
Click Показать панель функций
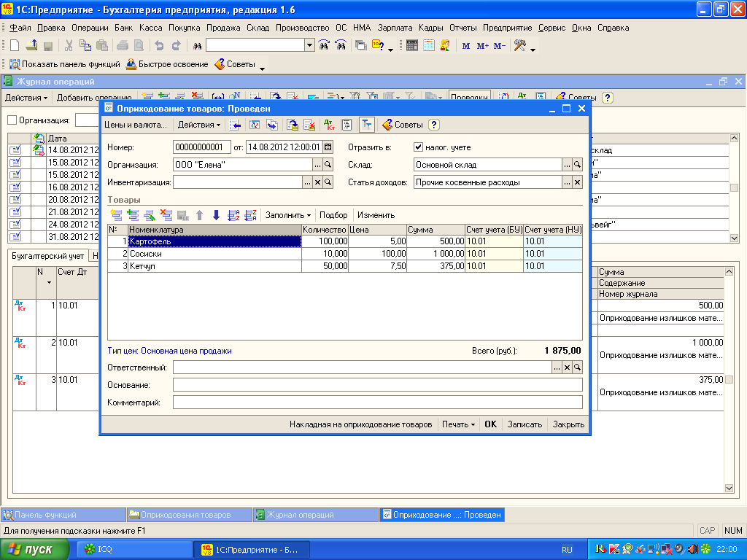pyautogui.click(x=65, y=64)
